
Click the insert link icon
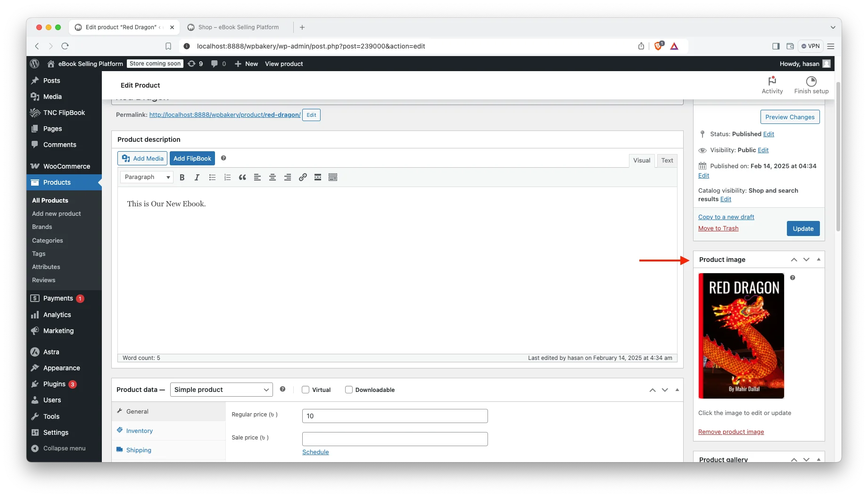coord(303,177)
